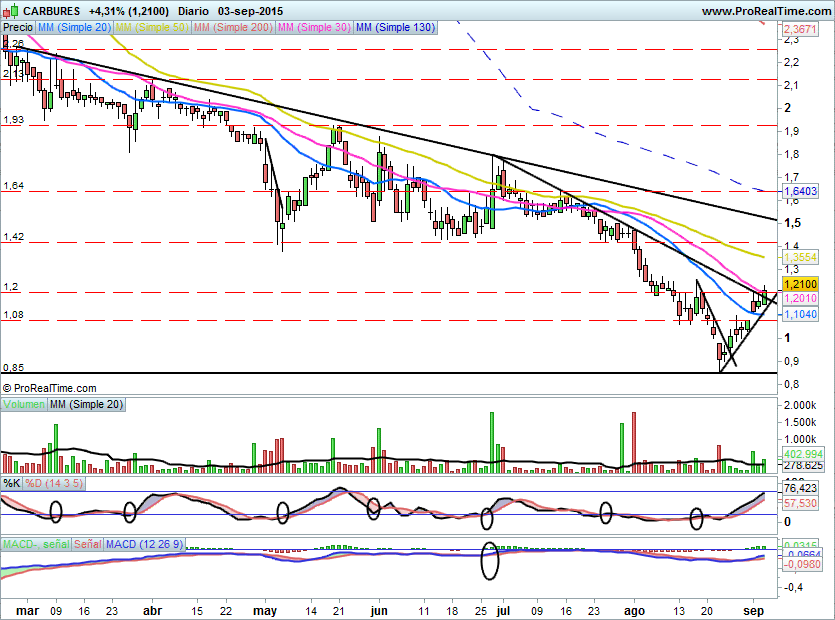835x620 pixels.
Task: Click the MM (Simple 130) blue label
Action: click(x=395, y=28)
